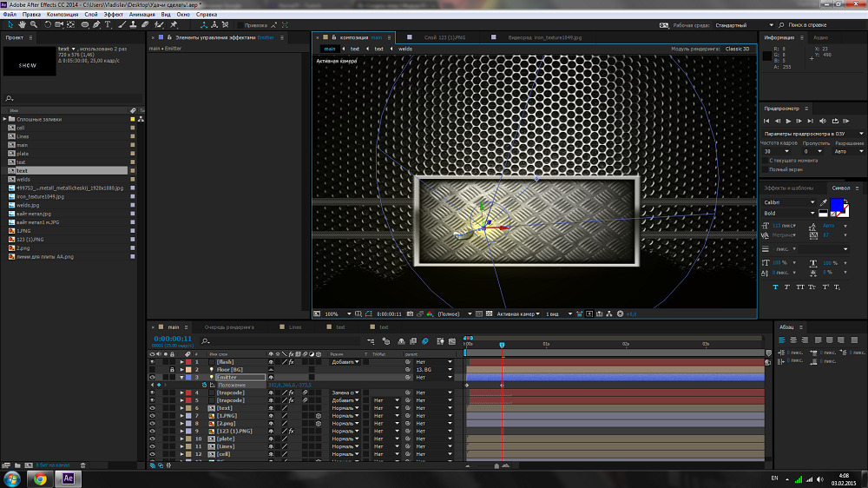The height and width of the screenshot is (488, 868).
Task: Click the timeline current-time indicator
Action: pos(502,345)
